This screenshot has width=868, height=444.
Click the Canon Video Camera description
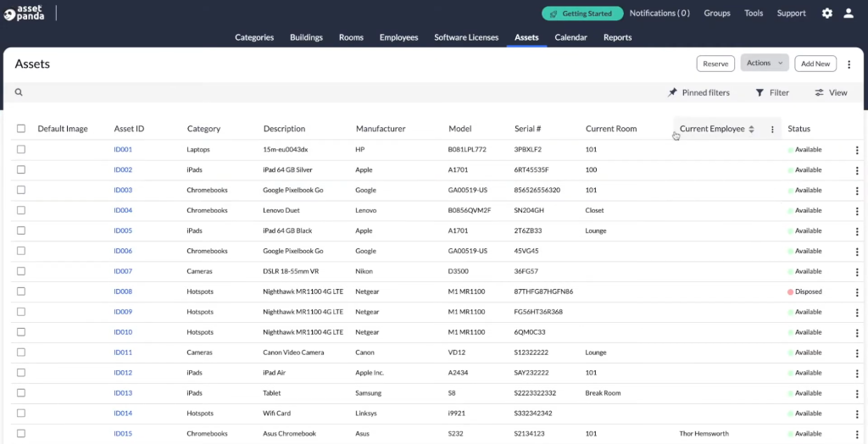[293, 352]
